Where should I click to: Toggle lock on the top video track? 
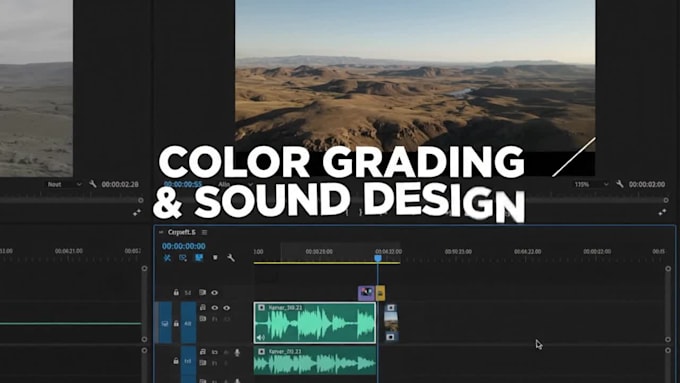(x=176, y=292)
